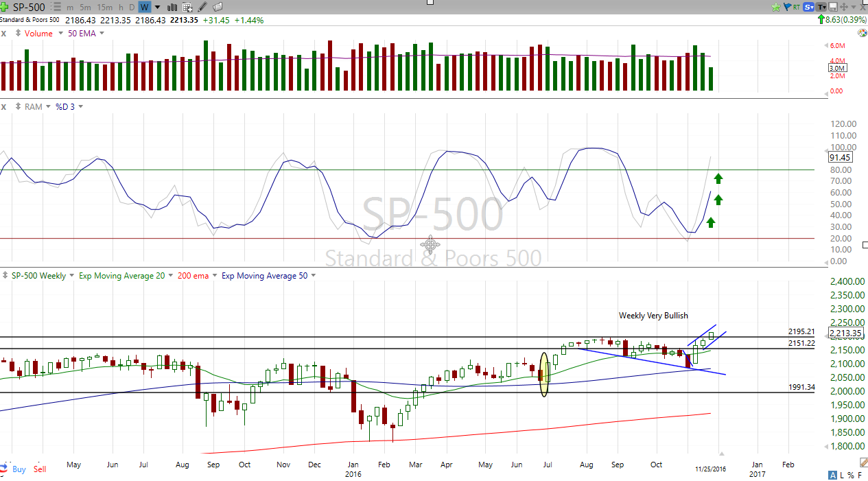Open the chart type bars icon
The height and width of the screenshot is (481, 868).
coord(173,7)
